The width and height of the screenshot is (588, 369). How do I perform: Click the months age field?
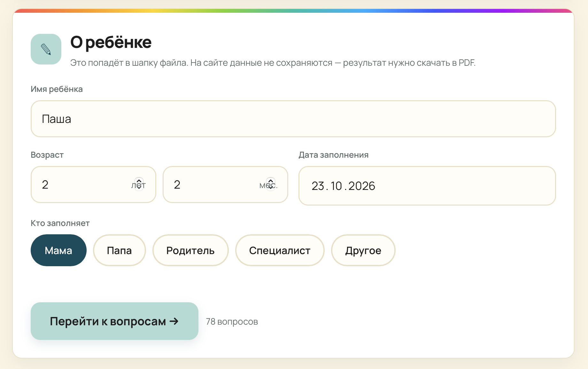pos(225,184)
